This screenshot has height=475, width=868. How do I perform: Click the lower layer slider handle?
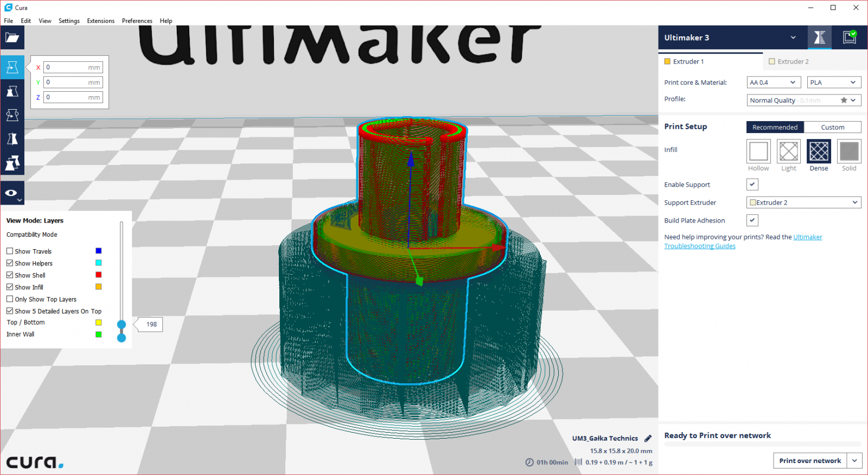[122, 338]
